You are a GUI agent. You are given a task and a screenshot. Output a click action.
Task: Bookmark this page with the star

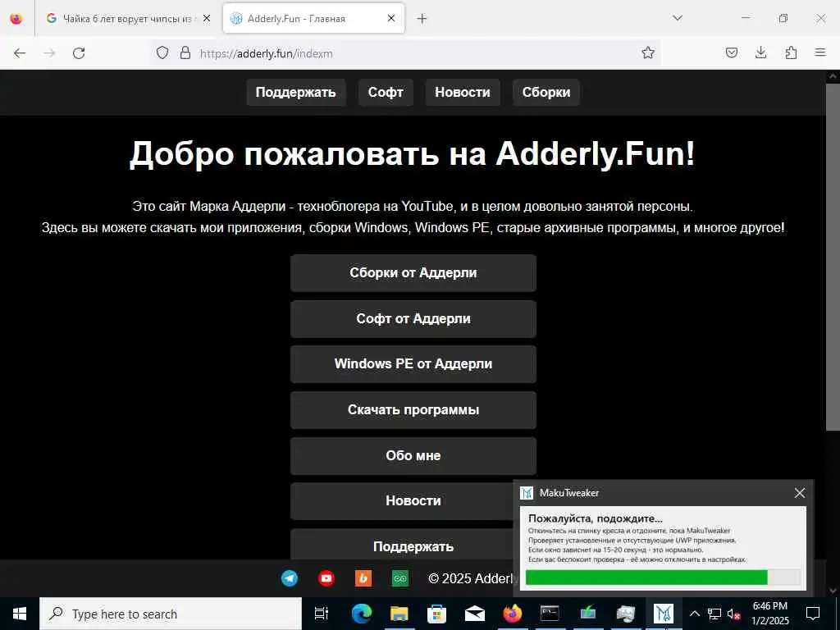[x=648, y=53]
